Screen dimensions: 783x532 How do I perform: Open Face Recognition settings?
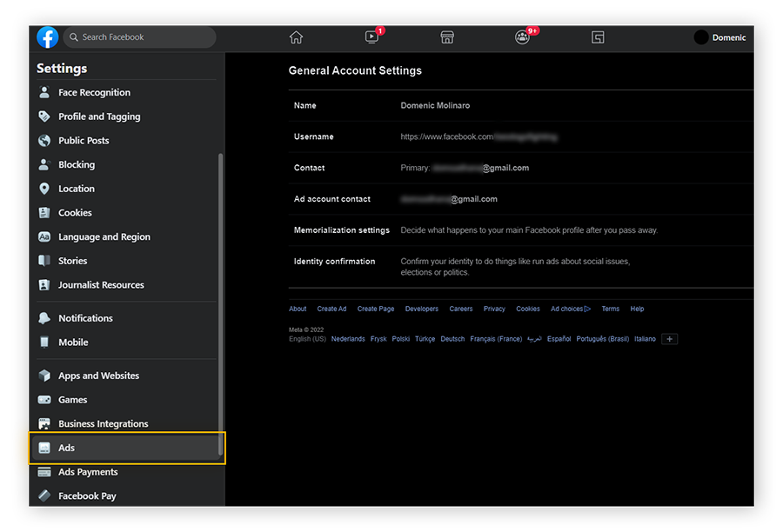[94, 92]
